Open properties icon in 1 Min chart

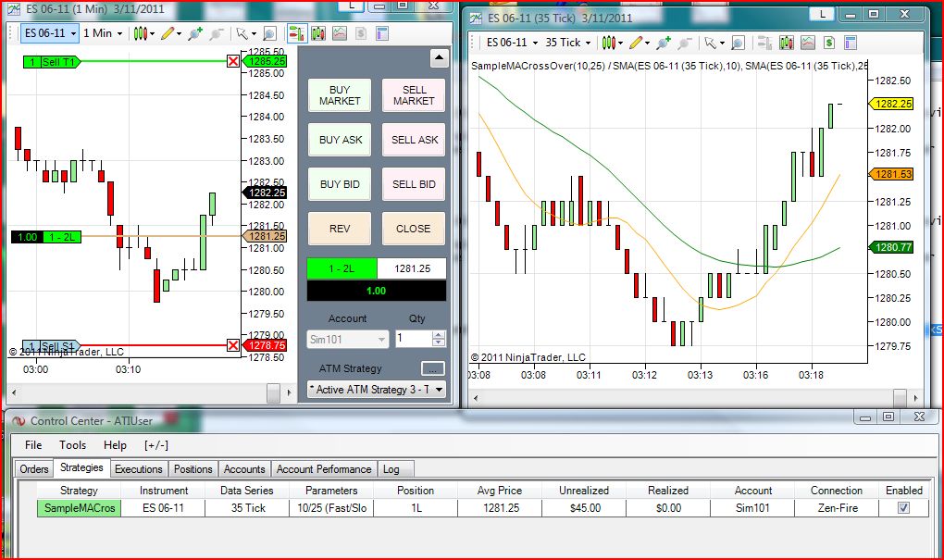tap(381, 33)
